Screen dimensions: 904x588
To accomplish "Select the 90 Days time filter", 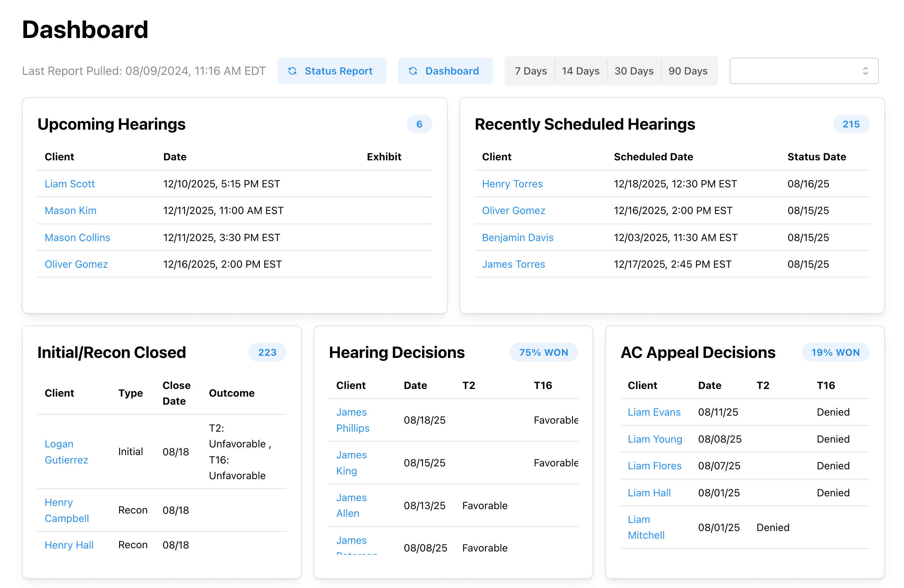I will (x=688, y=70).
